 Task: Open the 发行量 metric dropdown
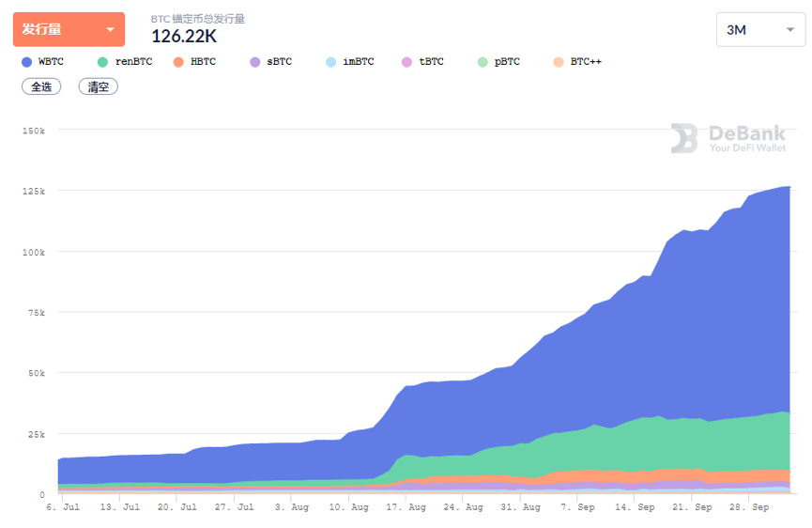(x=69, y=29)
